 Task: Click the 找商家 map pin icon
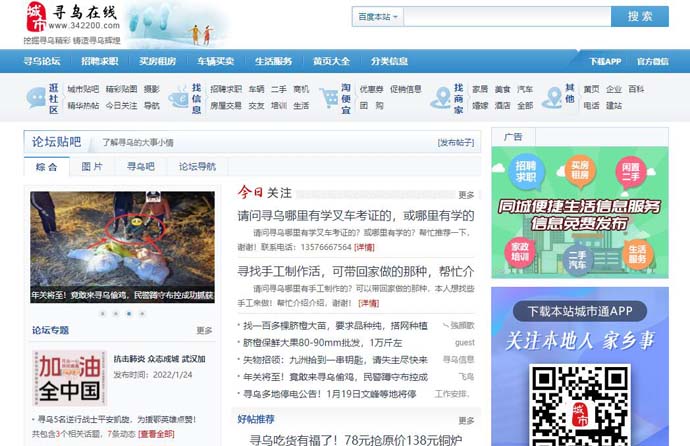(x=440, y=98)
